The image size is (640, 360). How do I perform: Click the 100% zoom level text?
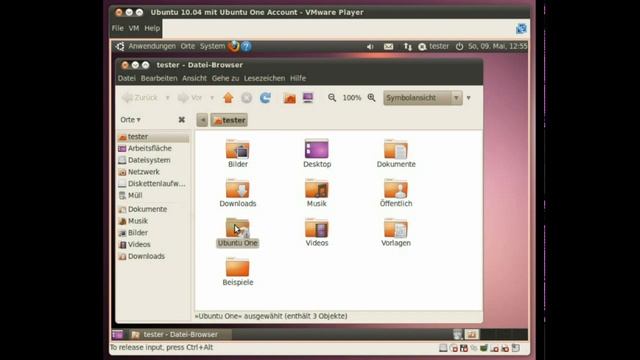[x=352, y=98]
